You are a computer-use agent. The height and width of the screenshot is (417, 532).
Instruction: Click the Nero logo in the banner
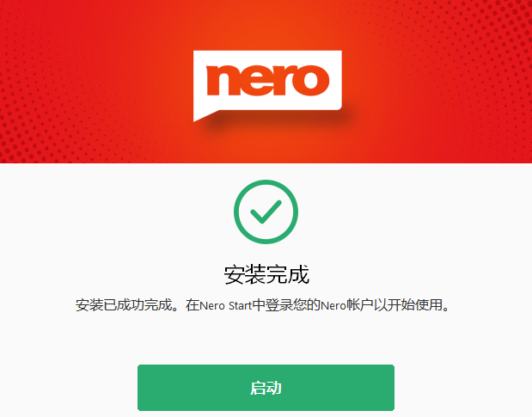[267, 86]
